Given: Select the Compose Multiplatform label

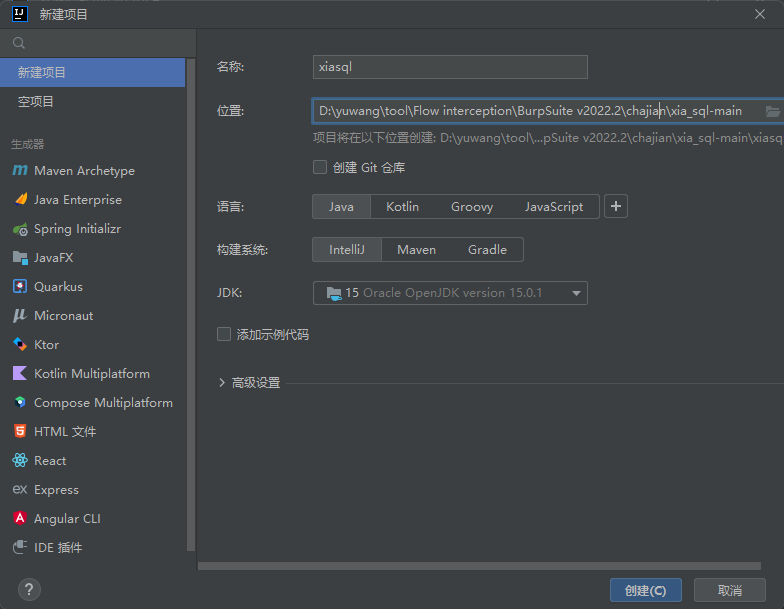Looking at the screenshot, I should pos(104,403).
